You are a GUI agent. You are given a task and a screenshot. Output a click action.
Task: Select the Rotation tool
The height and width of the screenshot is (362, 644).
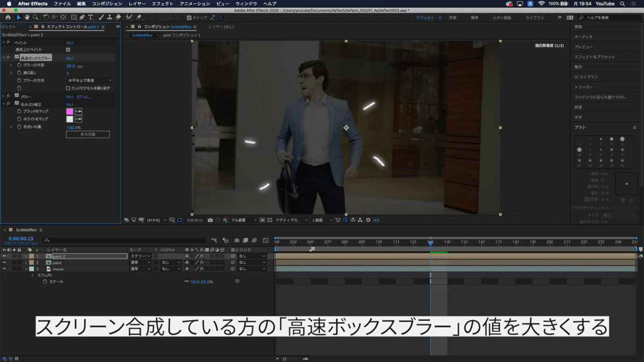click(46, 17)
